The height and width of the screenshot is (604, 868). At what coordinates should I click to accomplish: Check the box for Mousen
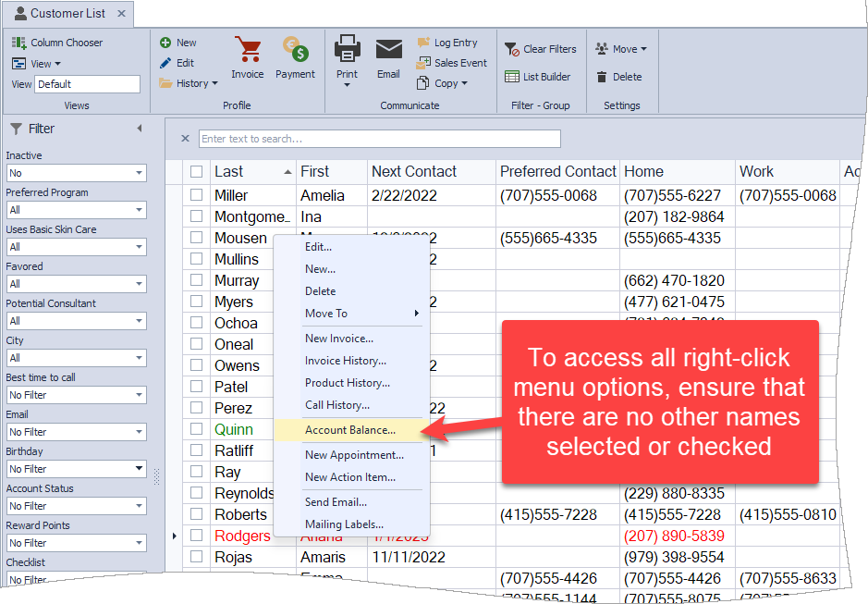197,238
